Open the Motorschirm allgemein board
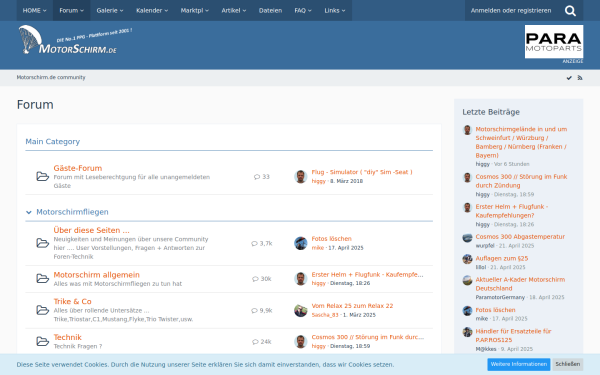 [x=96, y=275]
